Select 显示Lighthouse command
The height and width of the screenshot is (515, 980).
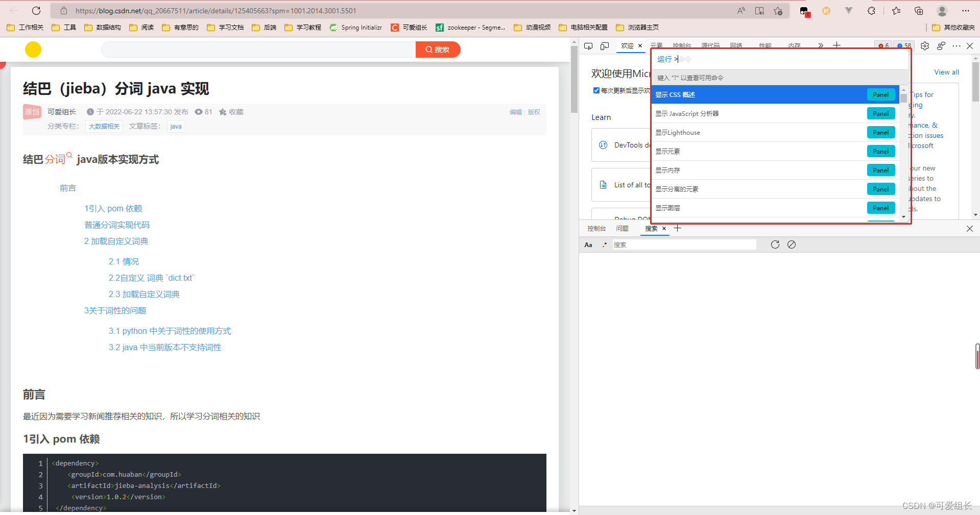click(775, 132)
